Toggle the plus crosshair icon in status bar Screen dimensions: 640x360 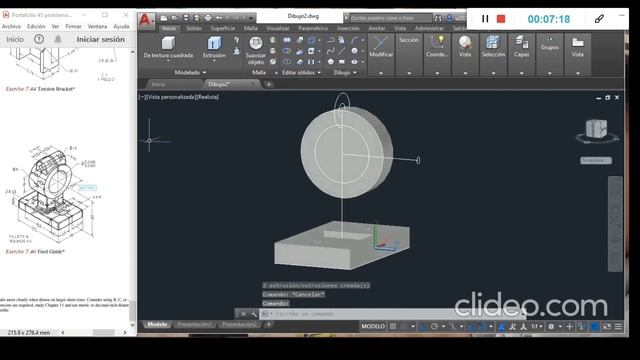[569, 326]
